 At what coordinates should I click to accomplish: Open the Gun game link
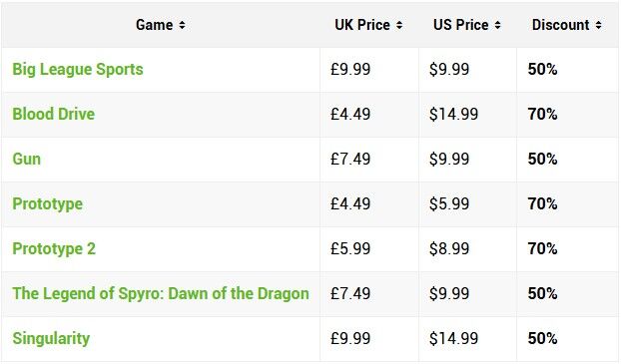pyautogui.click(x=27, y=159)
